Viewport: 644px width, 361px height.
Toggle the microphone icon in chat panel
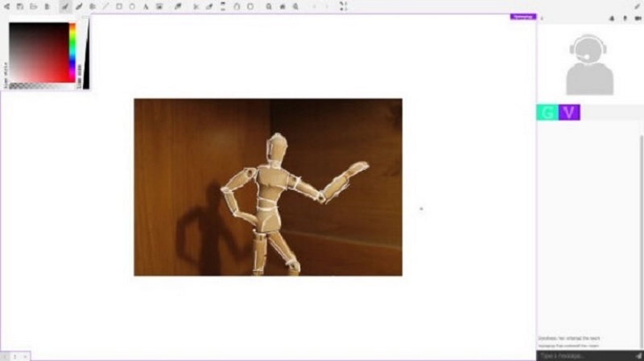coord(625,18)
